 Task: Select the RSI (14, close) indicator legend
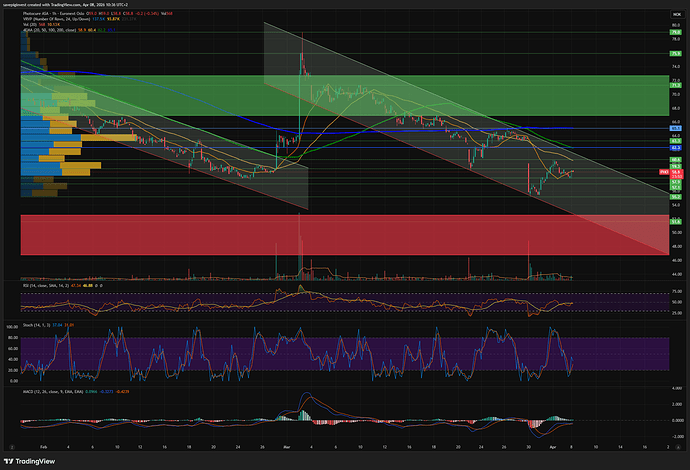46,286
